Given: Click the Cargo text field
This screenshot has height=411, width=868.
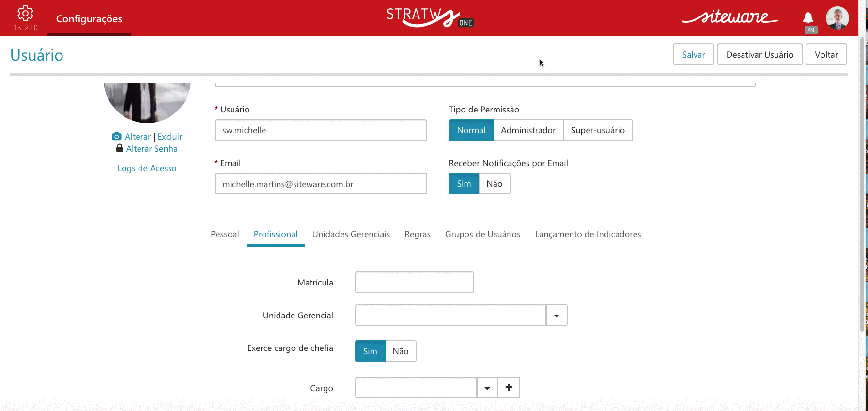Looking at the screenshot, I should coord(416,388).
